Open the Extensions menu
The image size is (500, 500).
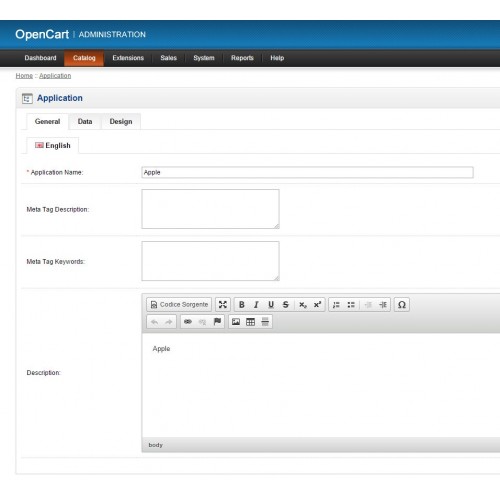(128, 58)
